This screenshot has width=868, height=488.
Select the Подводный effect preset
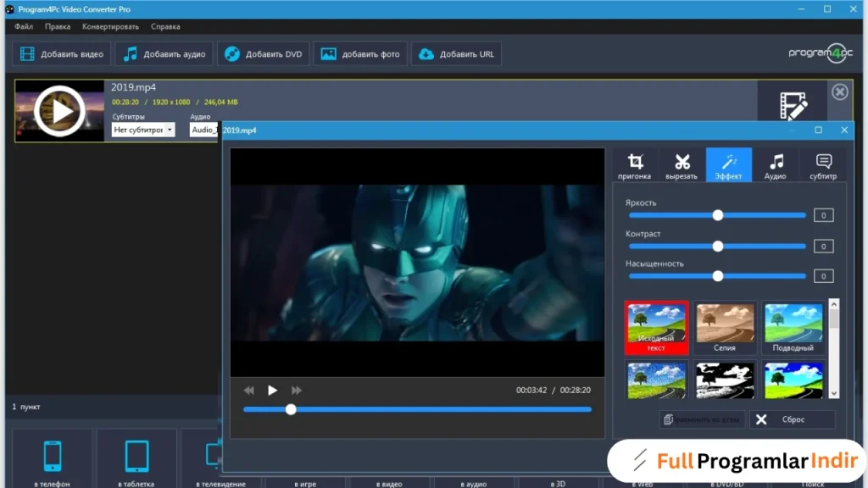click(x=793, y=328)
